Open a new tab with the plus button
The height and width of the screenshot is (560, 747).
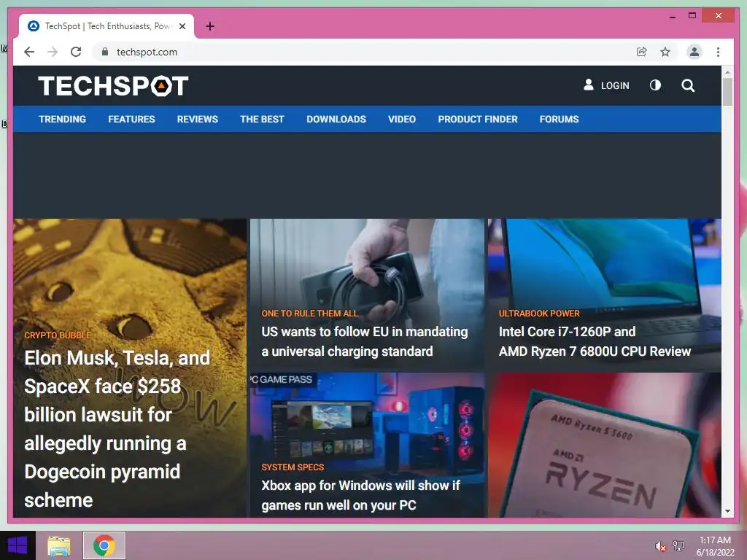pyautogui.click(x=210, y=26)
